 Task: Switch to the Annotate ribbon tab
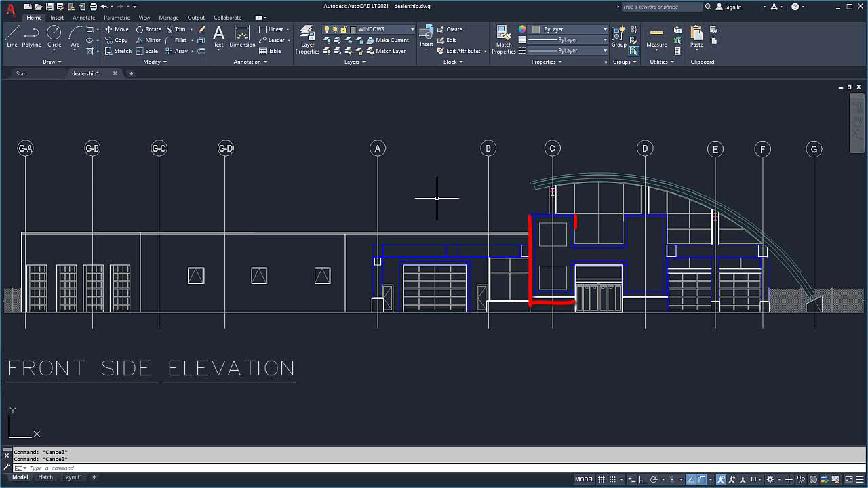pyautogui.click(x=84, y=18)
